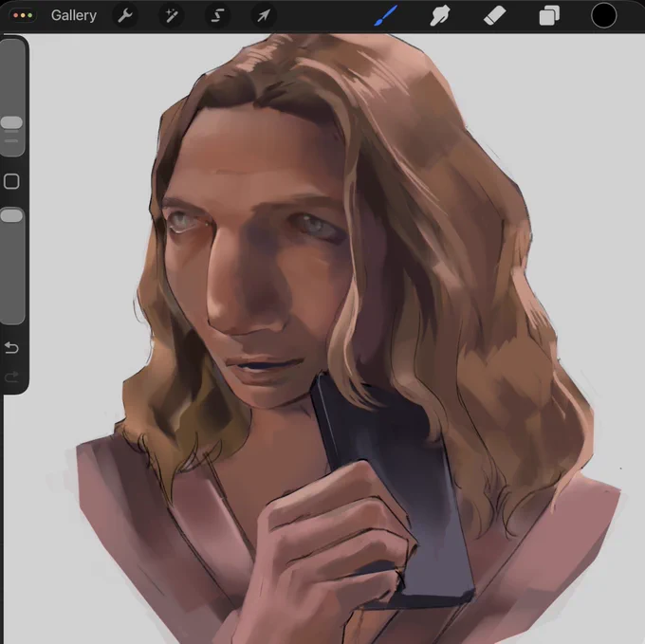Activate the Selection tool
Viewport: 645px width, 644px height.
point(217,15)
